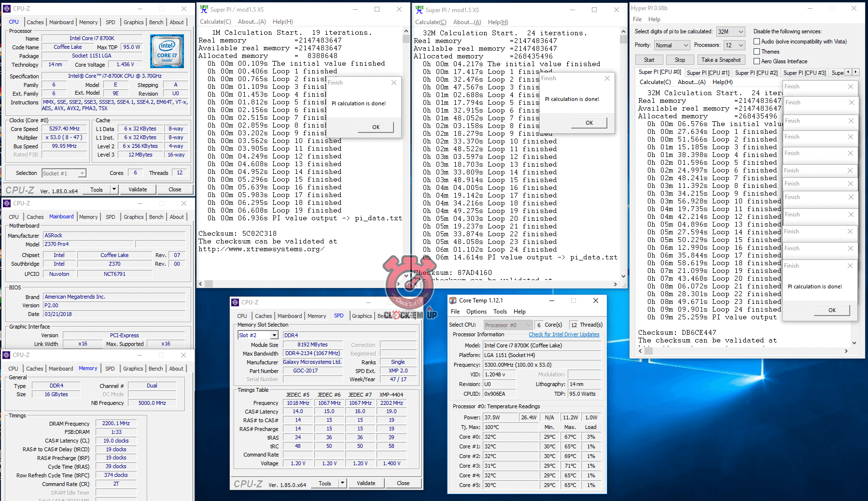Image resolution: width=868 pixels, height=501 pixels.
Task: Click the GOC-2017 part number field
Action: 305,371
